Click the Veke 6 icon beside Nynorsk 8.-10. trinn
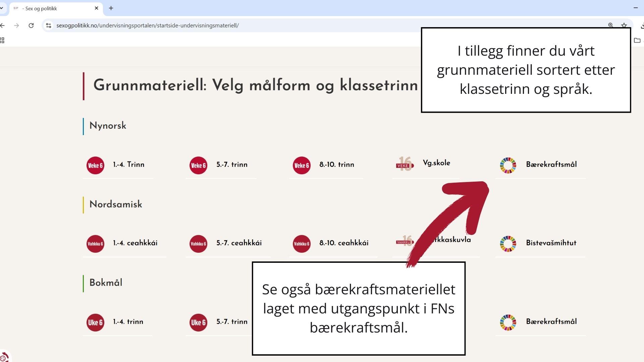Viewport: 644px width, 362px height. coord(302,165)
